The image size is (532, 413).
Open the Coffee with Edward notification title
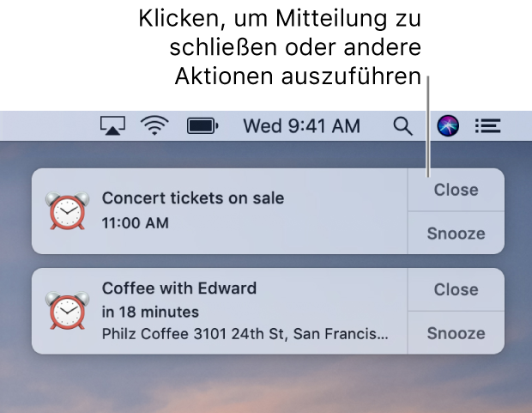tap(179, 288)
